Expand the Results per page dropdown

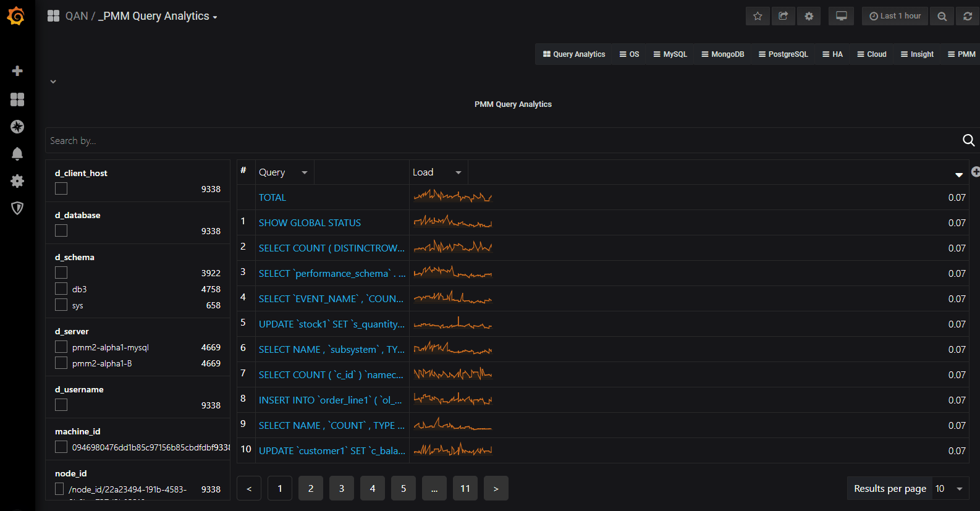948,489
